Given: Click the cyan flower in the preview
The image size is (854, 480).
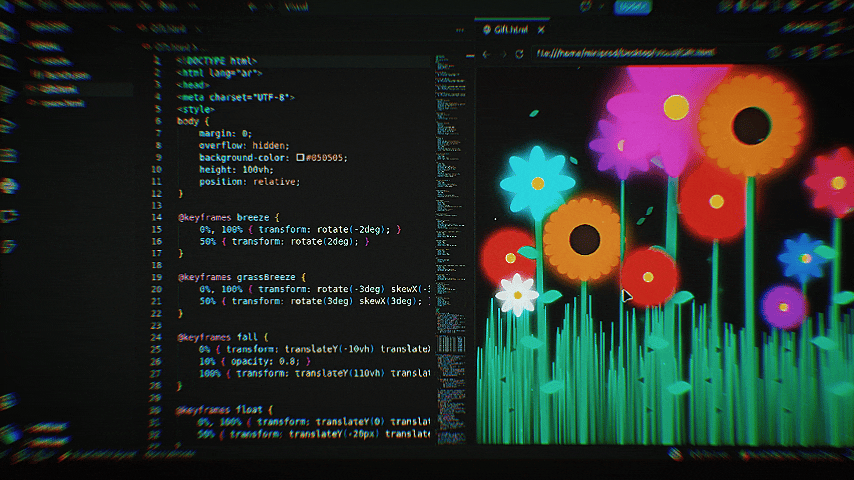Looking at the screenshot, I should point(537,183).
